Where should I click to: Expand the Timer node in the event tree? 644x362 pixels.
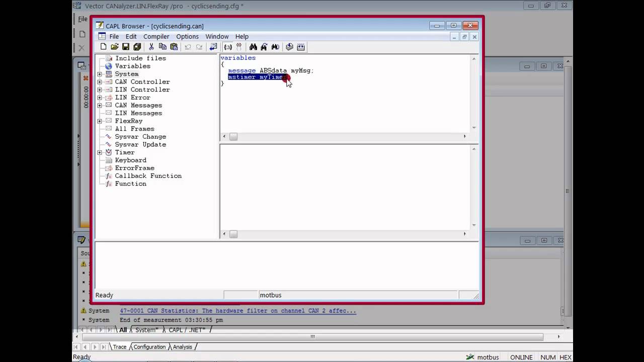click(x=100, y=152)
